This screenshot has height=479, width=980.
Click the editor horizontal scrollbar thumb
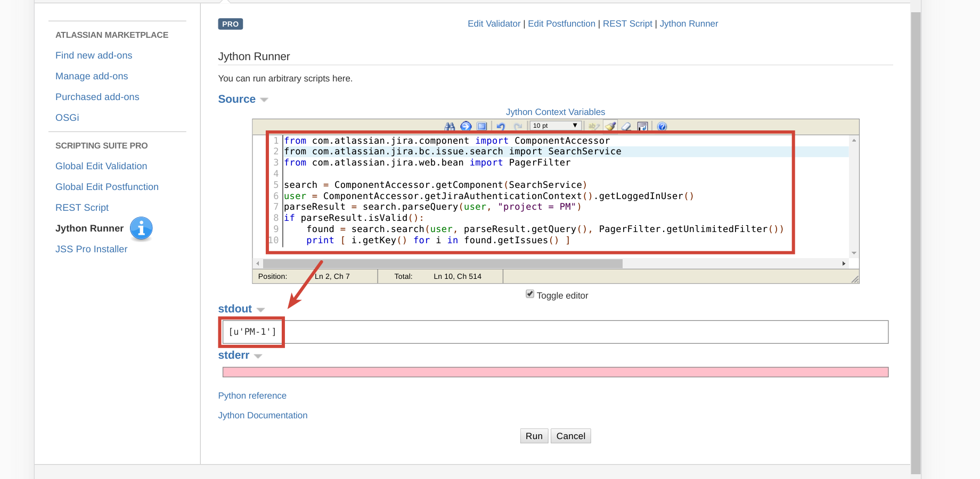pos(443,263)
